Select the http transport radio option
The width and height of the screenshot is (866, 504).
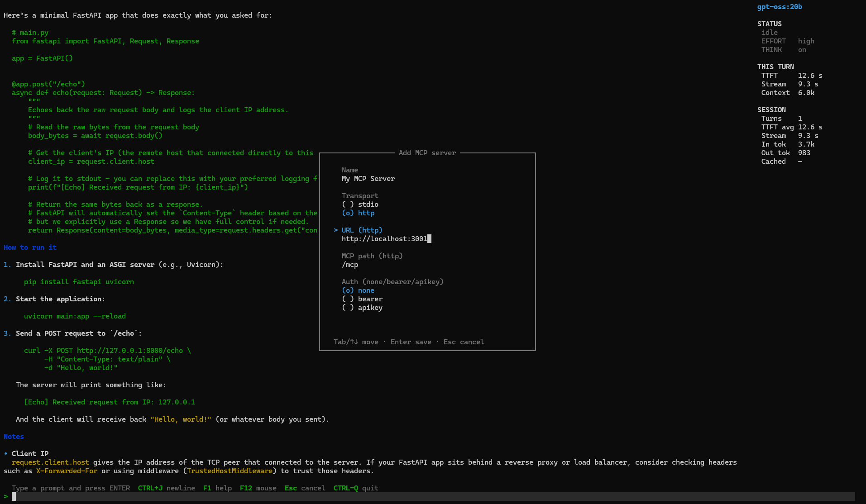pyautogui.click(x=358, y=213)
